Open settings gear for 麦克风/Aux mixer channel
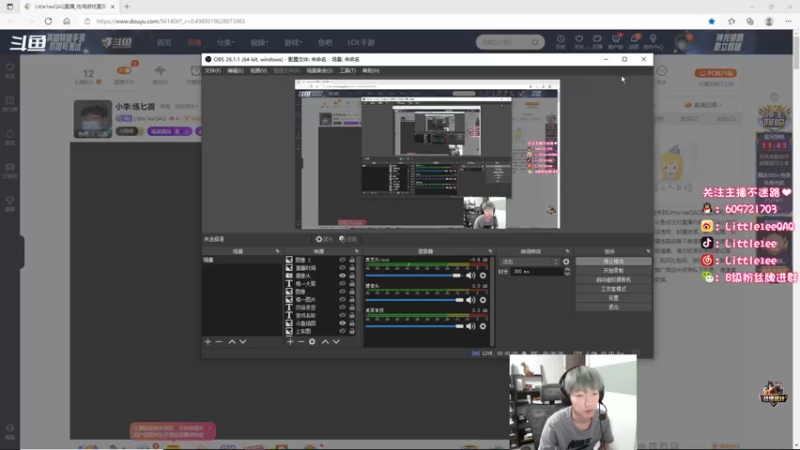 pyautogui.click(x=483, y=276)
